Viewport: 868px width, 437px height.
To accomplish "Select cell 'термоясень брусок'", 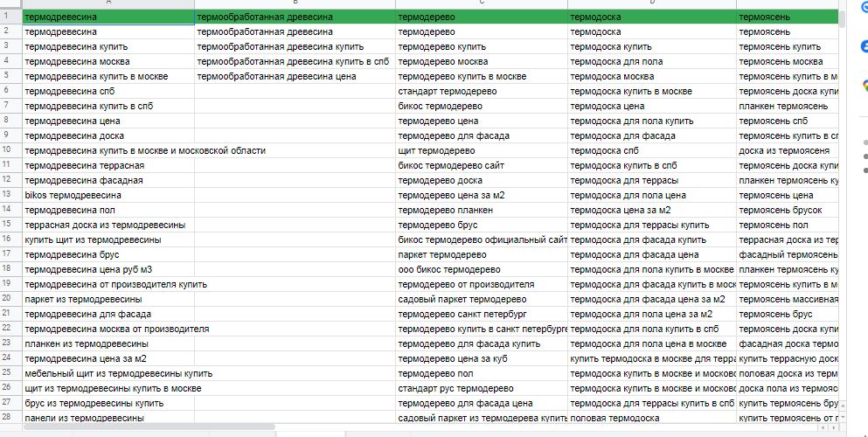I will [788, 211].
